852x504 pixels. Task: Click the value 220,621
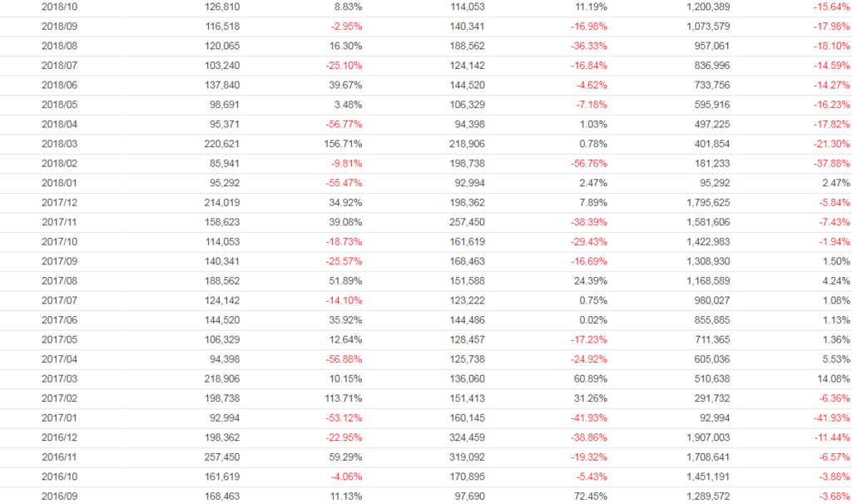pyautogui.click(x=218, y=144)
